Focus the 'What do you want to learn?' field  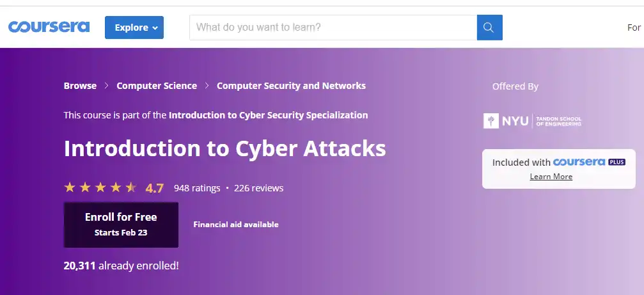pyautogui.click(x=333, y=28)
